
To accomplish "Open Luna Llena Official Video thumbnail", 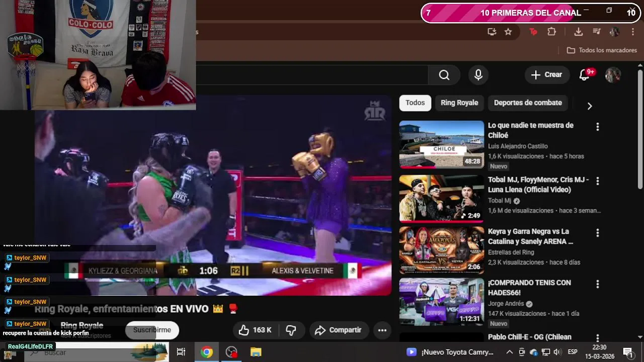I will (442, 199).
